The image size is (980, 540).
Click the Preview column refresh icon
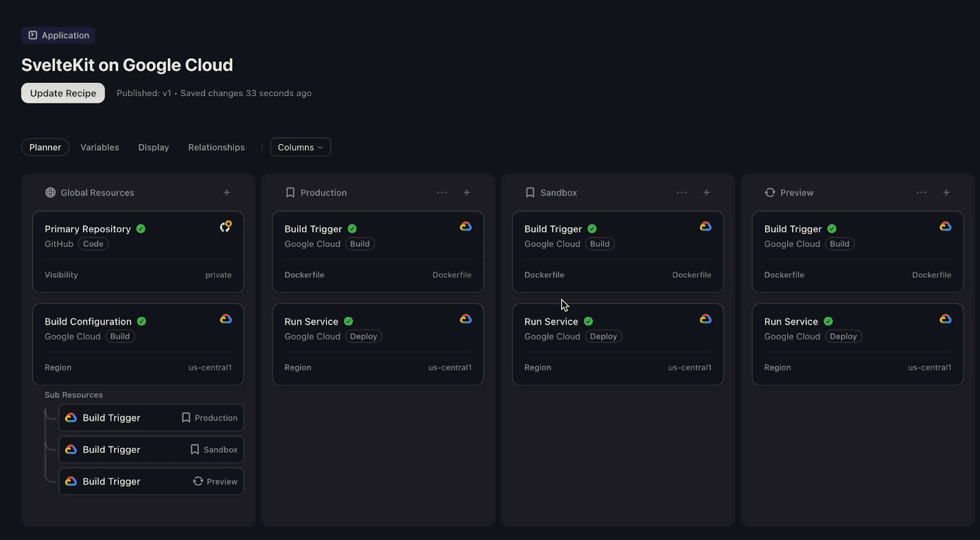coord(770,192)
